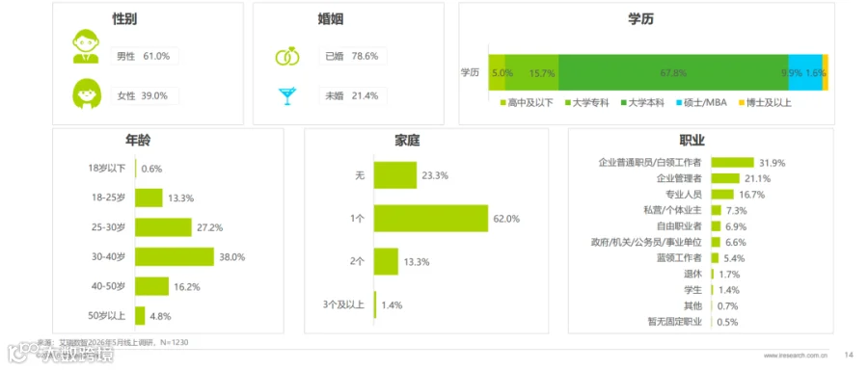Select the 大学本科 67.8% bar segment
Image resolution: width=868 pixels, height=370 pixels.
tap(673, 72)
